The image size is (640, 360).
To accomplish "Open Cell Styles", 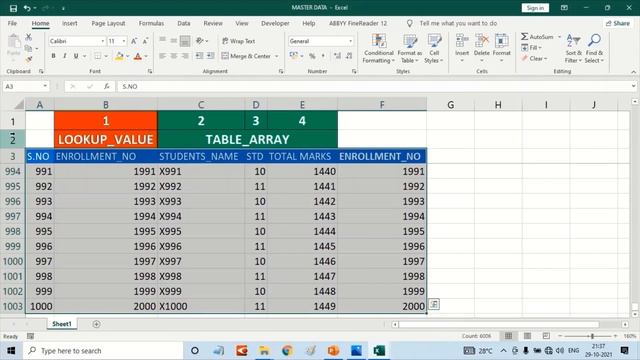I will 434,49.
